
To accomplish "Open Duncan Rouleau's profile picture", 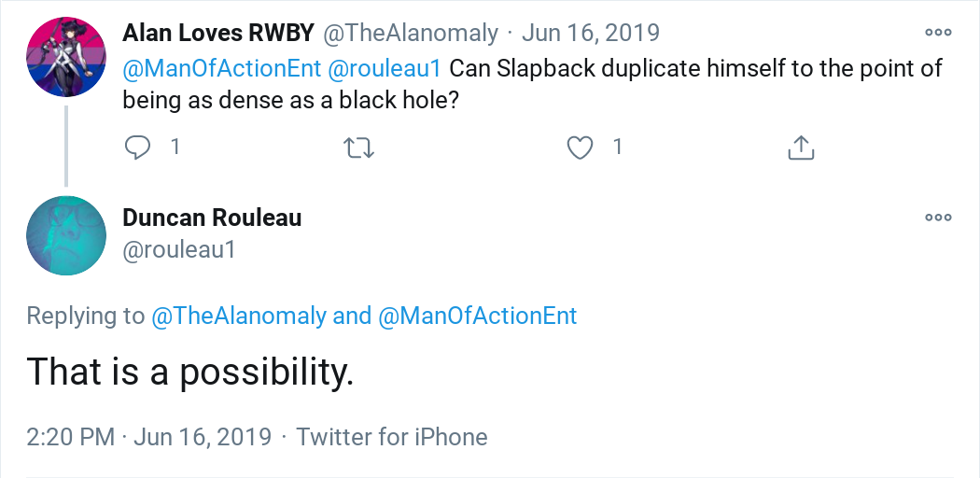I will pyautogui.click(x=65, y=235).
